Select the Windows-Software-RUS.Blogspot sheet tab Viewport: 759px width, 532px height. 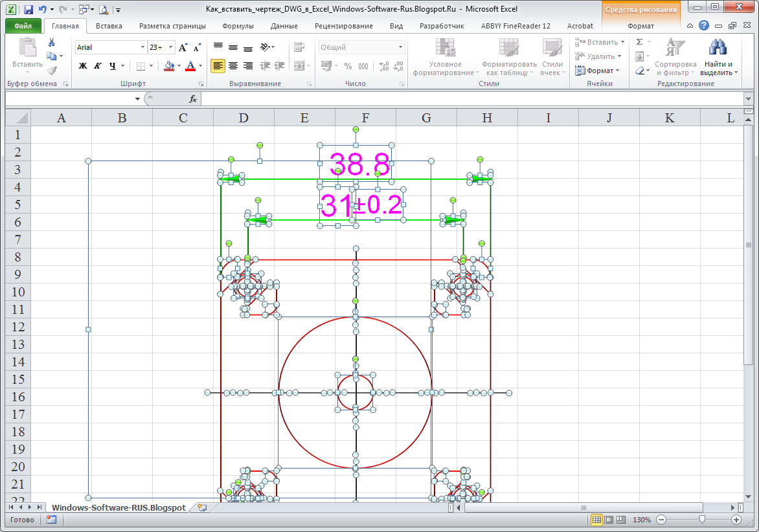(119, 507)
